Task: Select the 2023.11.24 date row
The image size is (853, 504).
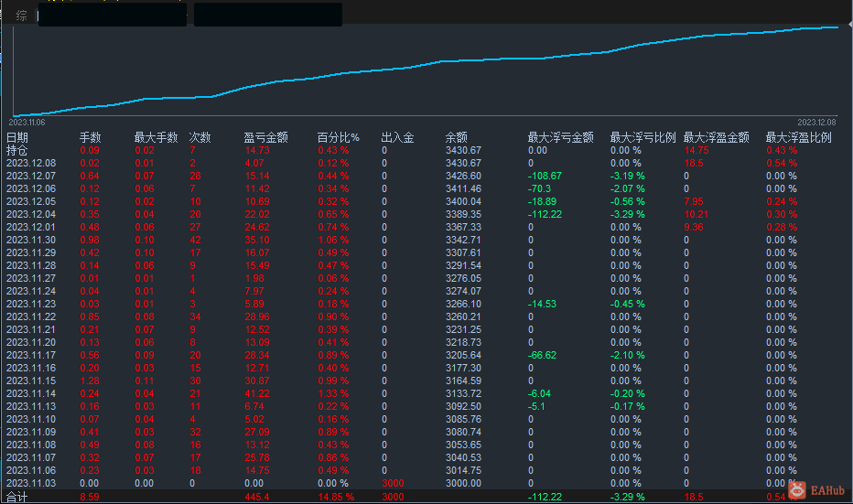Action: coord(31,291)
